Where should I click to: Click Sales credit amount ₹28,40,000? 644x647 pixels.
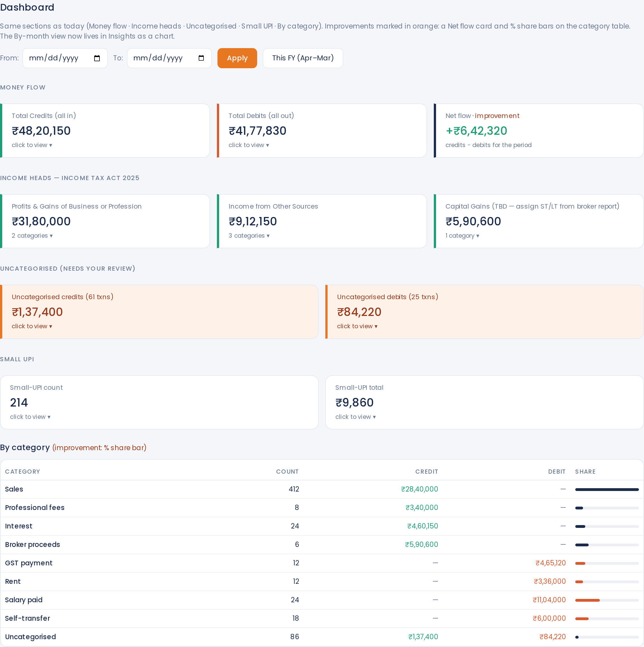click(420, 489)
